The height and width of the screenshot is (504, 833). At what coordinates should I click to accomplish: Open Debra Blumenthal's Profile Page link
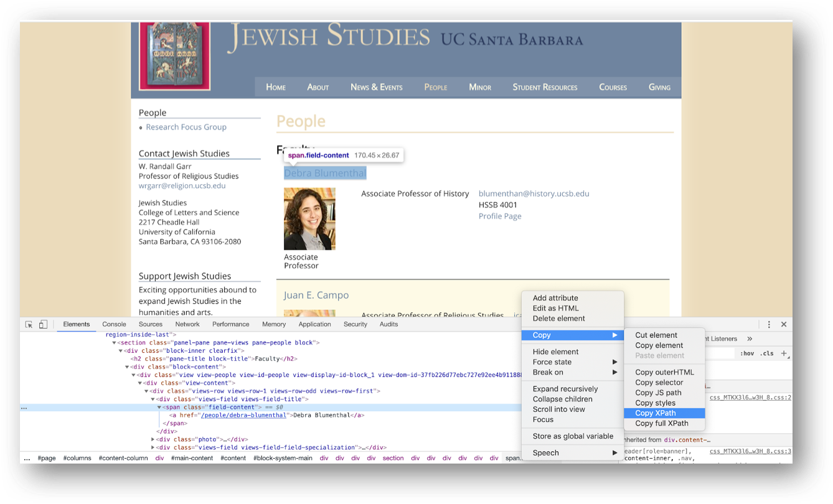point(500,216)
